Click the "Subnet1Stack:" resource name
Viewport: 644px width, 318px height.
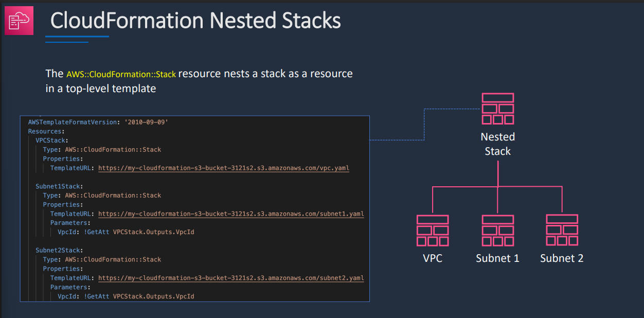pos(59,186)
